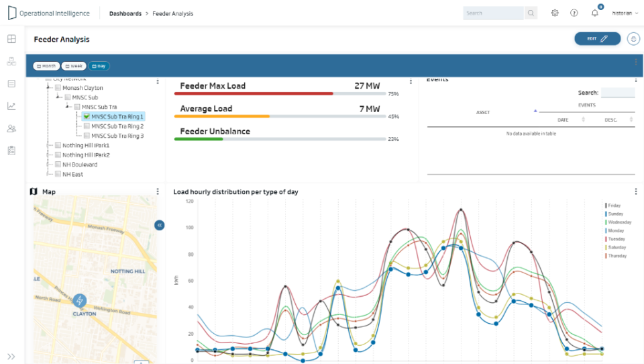
Task: Click the Feeder Unbalance progress bar
Action: [x=280, y=139]
